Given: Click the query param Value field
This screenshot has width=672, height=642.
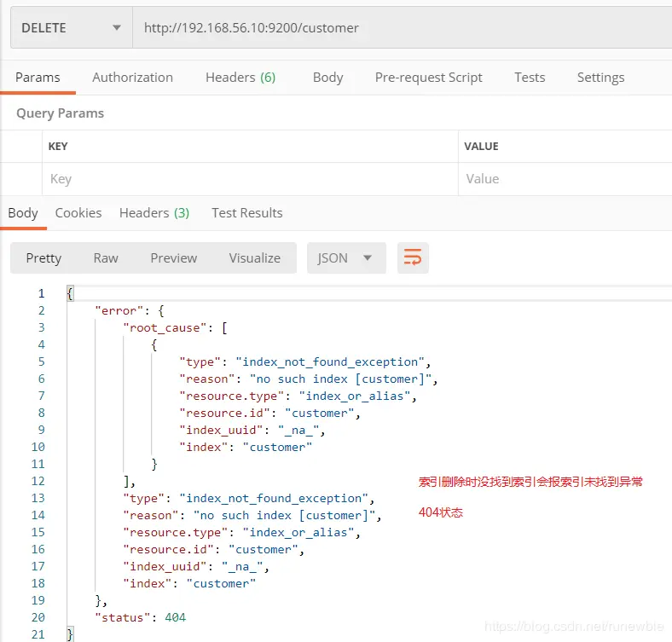Looking at the screenshot, I should [563, 179].
